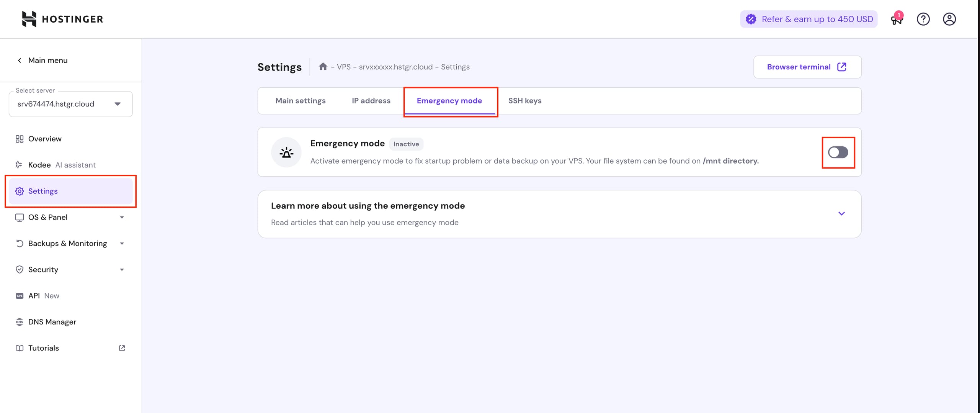Click the emergency siren icon
This screenshot has width=980, height=413.
(x=286, y=152)
